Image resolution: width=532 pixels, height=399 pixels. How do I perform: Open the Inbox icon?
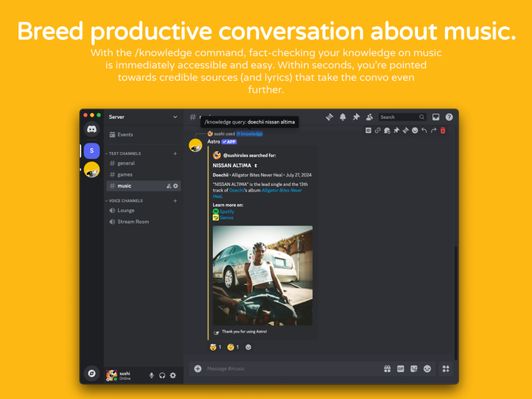click(x=435, y=117)
